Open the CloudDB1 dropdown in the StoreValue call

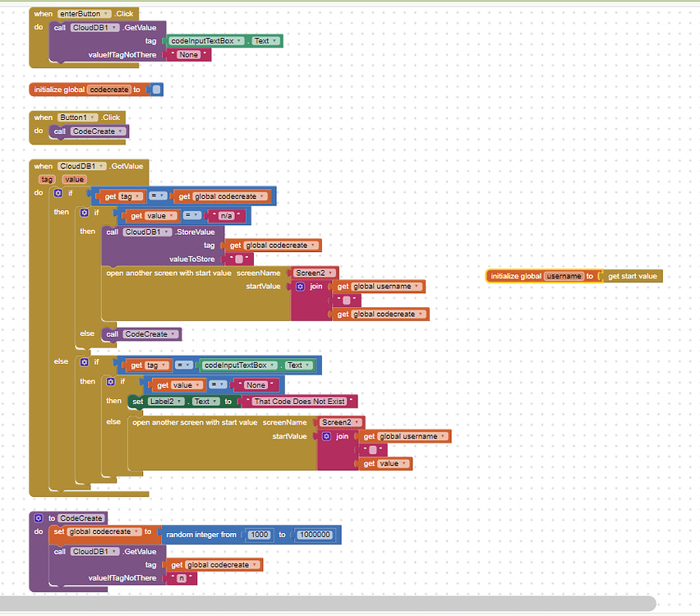pos(167,232)
